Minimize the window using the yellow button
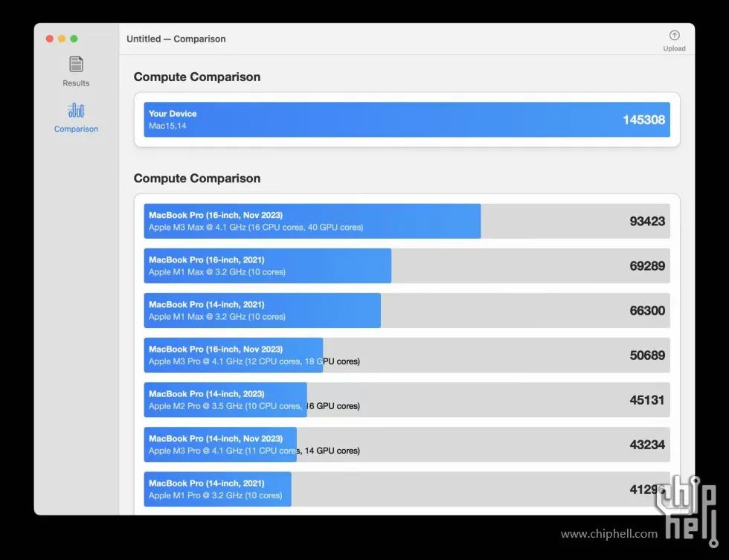729x560 pixels. pyautogui.click(x=62, y=39)
